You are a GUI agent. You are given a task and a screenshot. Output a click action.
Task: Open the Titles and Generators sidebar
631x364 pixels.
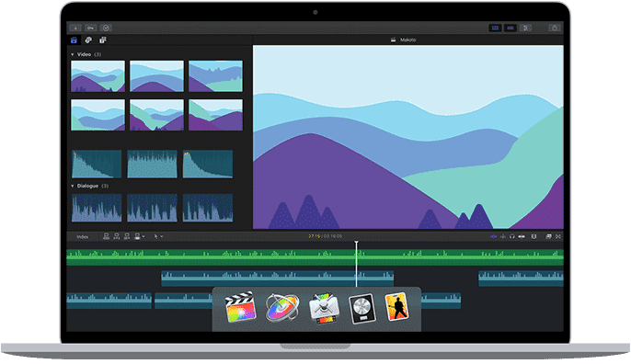[x=103, y=40]
